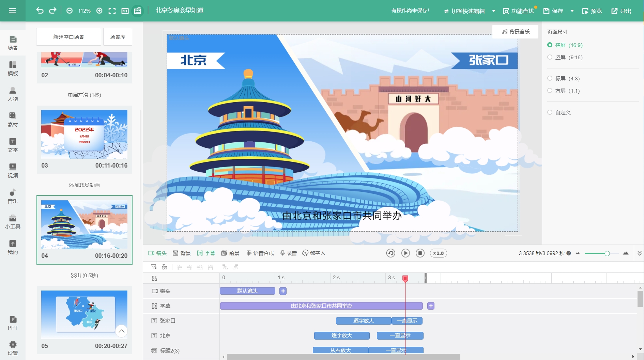Click the replay from start button

pyautogui.click(x=391, y=253)
